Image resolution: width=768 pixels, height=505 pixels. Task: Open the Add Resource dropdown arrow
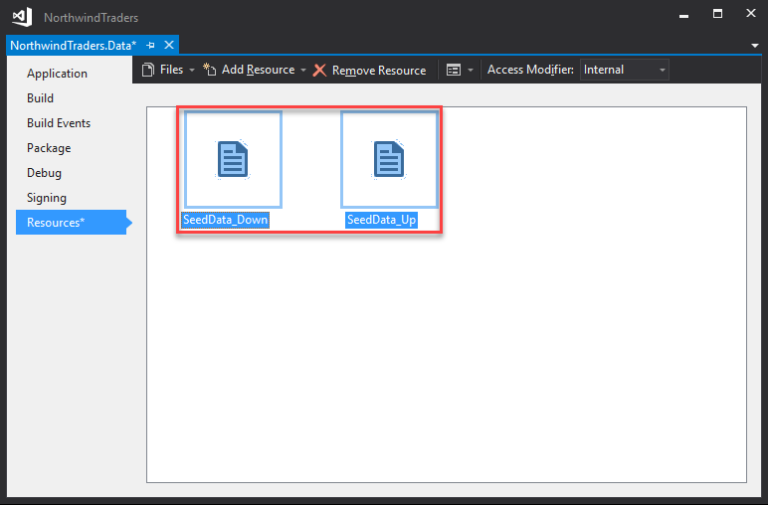303,70
